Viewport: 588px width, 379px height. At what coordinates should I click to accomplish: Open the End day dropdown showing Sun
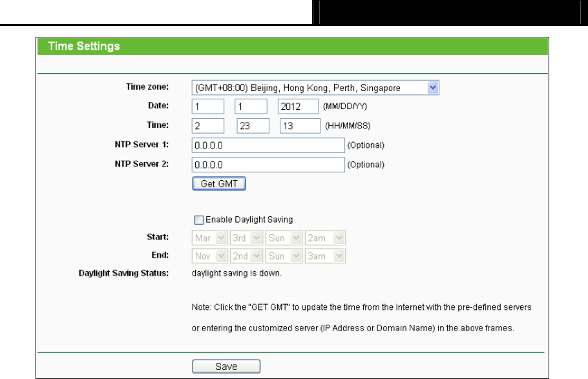pyautogui.click(x=284, y=256)
